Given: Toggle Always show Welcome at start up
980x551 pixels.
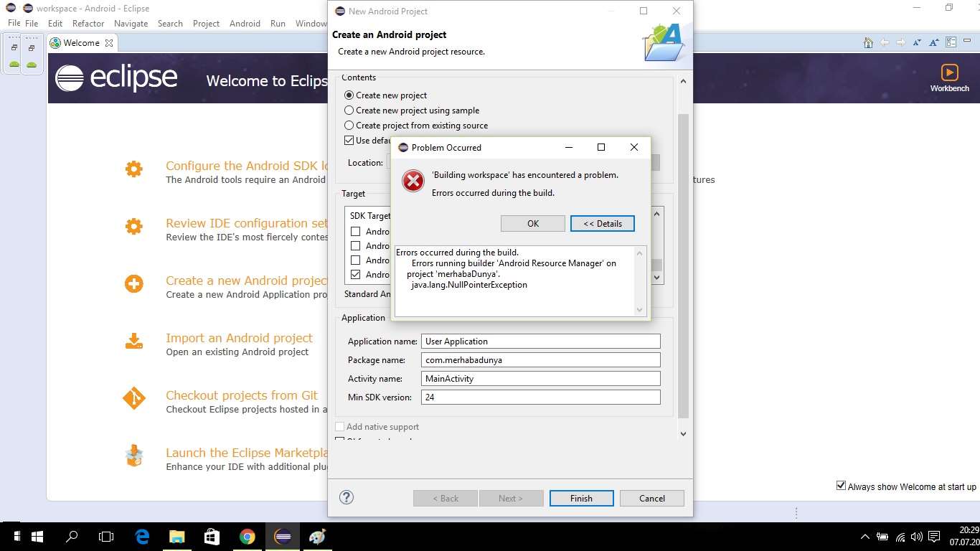Looking at the screenshot, I should click(x=841, y=486).
